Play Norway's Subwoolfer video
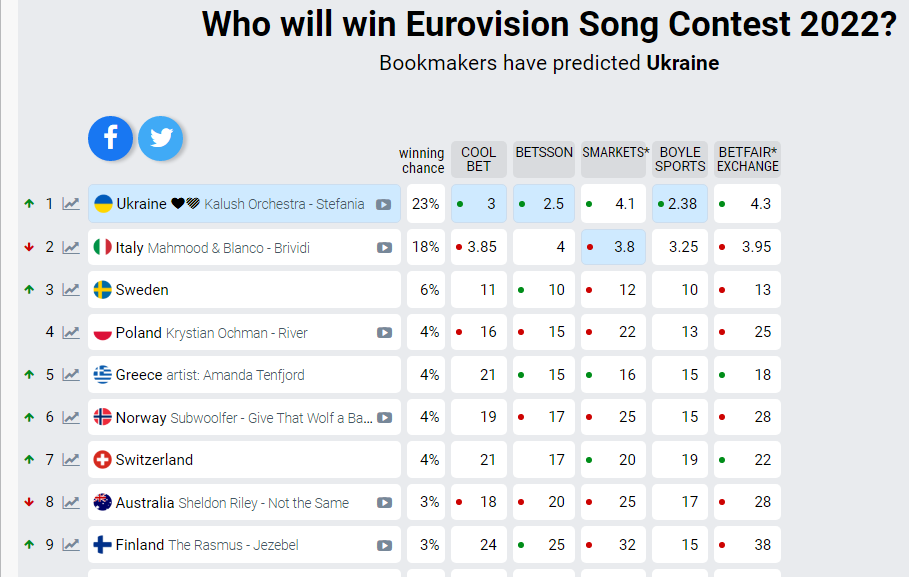The width and height of the screenshot is (909, 577). [x=384, y=418]
